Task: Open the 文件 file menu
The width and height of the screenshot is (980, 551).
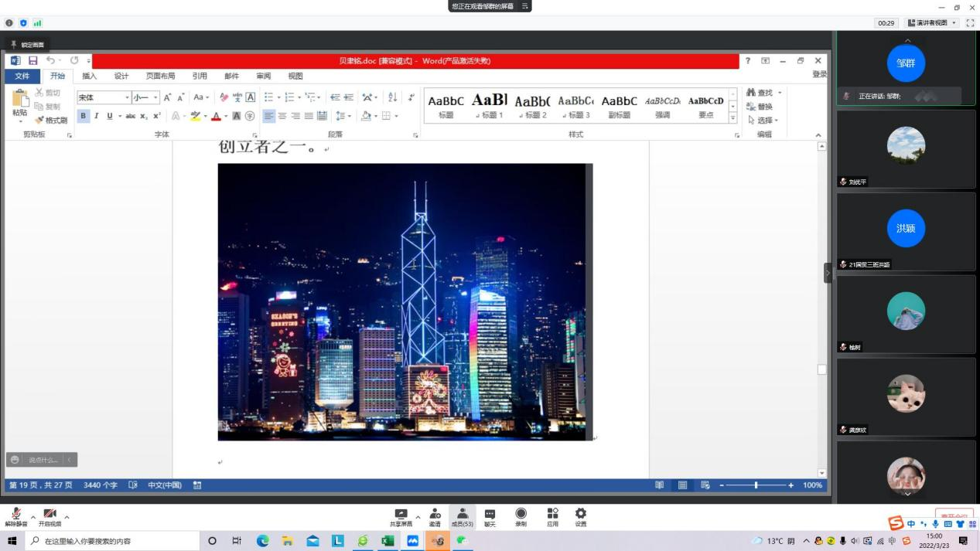Action: [22, 76]
